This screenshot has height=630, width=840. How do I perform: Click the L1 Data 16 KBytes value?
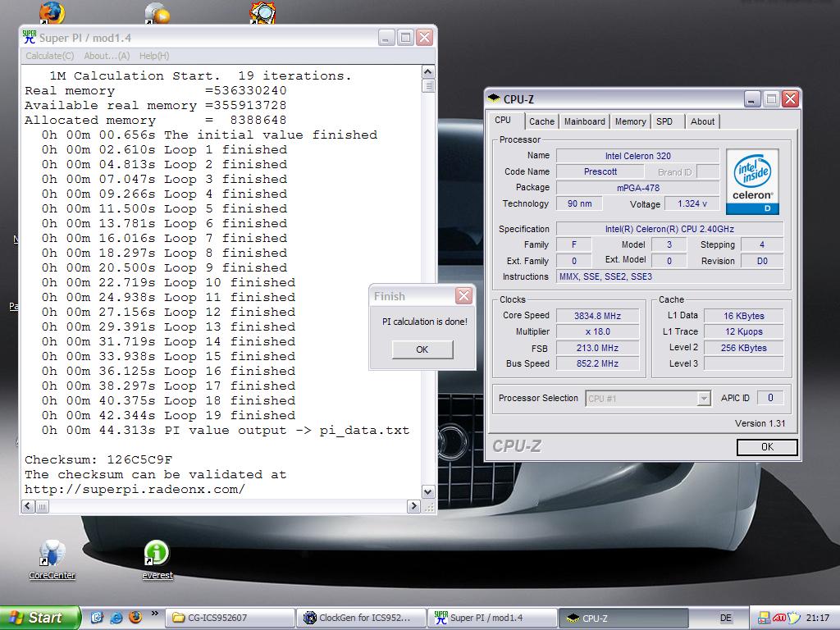pos(743,316)
